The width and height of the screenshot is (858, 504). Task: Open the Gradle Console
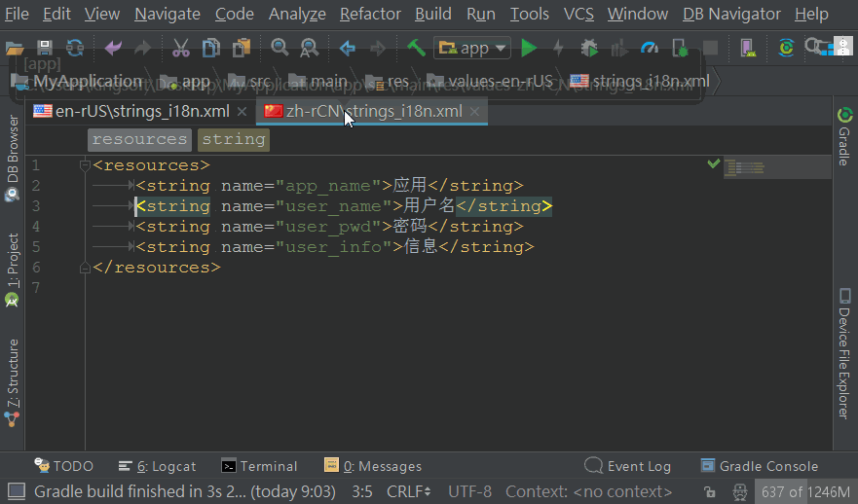[760, 466]
